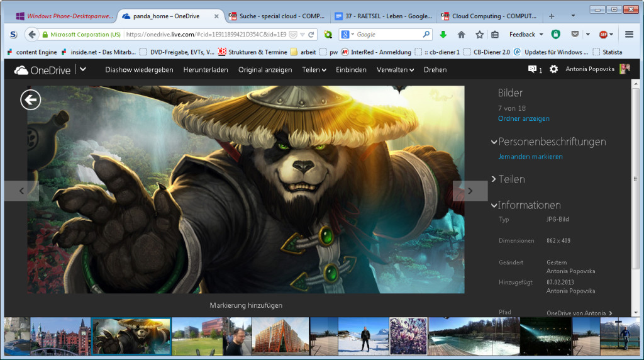Click Einbinden in the toolbar
The width and height of the screenshot is (644, 360).
[x=351, y=70]
